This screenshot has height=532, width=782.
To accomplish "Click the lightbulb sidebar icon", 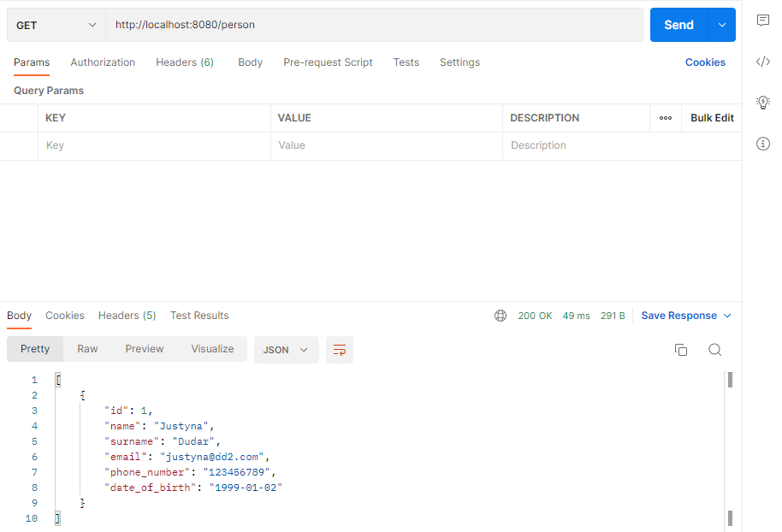I will 762,102.
